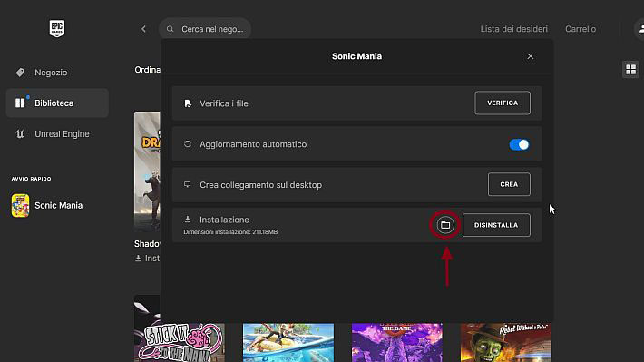Click the desktop shortcut monitor icon
The image size is (644, 362).
click(187, 184)
